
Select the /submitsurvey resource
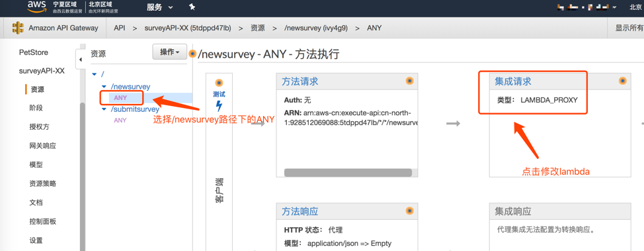(135, 109)
